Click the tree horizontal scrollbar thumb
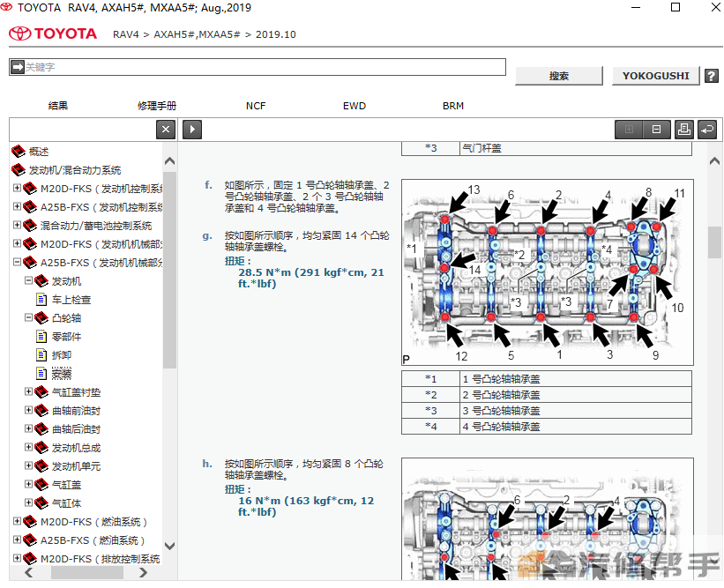Screen dimensions: 724x588 pos(86,573)
